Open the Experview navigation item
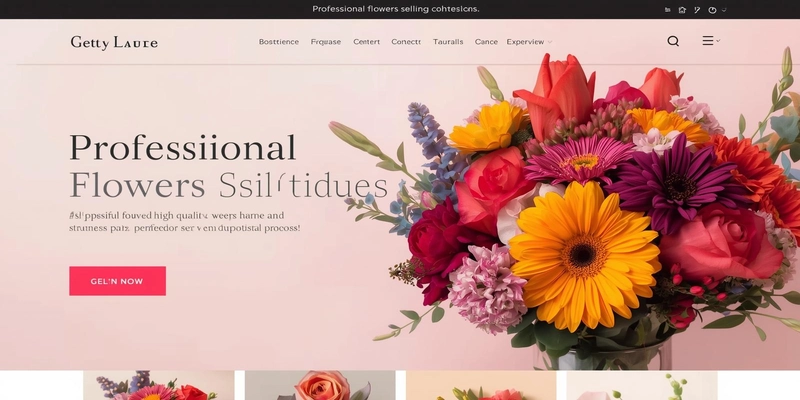The height and width of the screenshot is (400, 800). (x=525, y=42)
